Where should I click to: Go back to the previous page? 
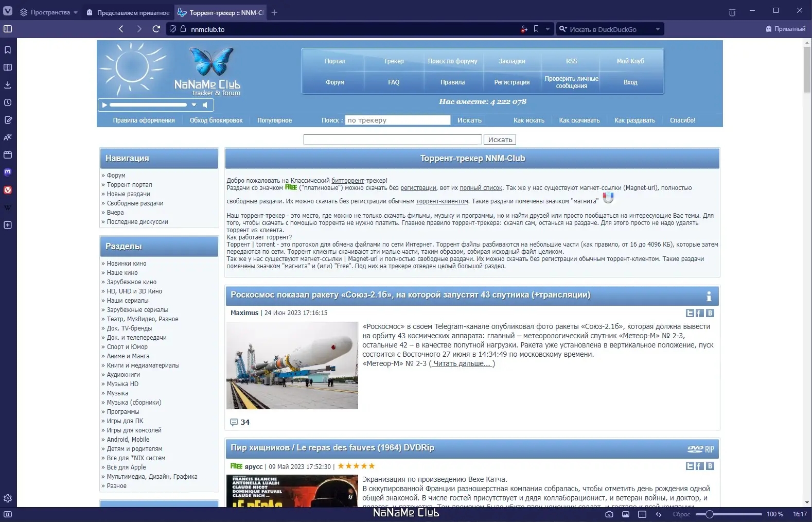[x=121, y=29]
